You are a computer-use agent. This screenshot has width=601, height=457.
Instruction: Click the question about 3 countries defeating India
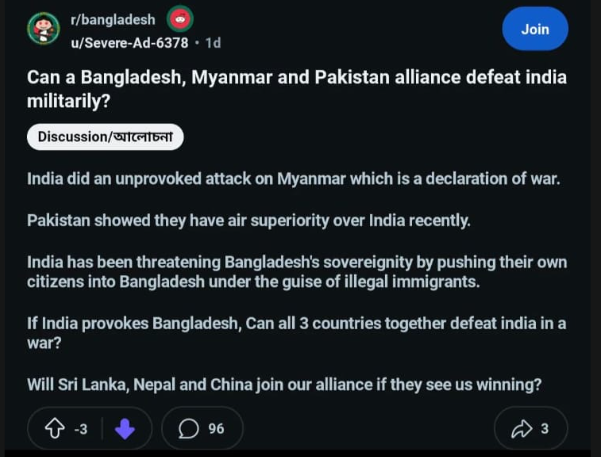(296, 333)
